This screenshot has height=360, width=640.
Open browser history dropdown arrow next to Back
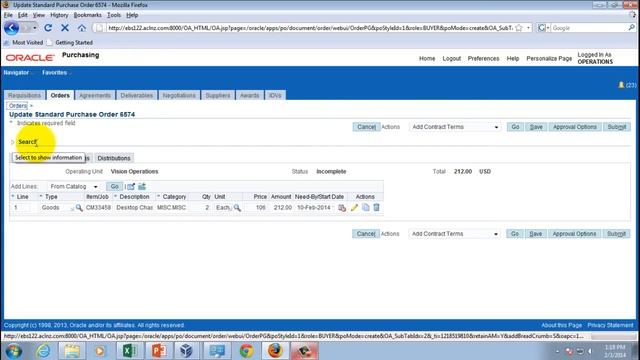(x=34, y=28)
